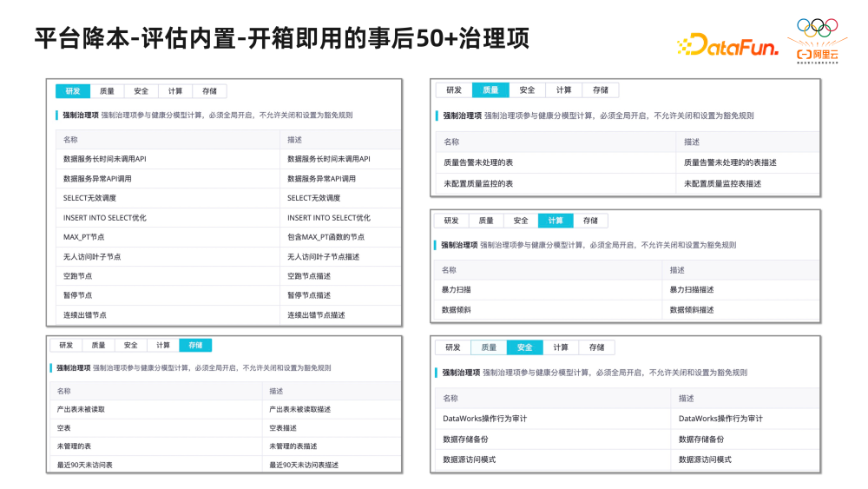Viewport: 868px width, 489px height.
Task: Select the highlighted 研发 tab
Action: (72, 90)
